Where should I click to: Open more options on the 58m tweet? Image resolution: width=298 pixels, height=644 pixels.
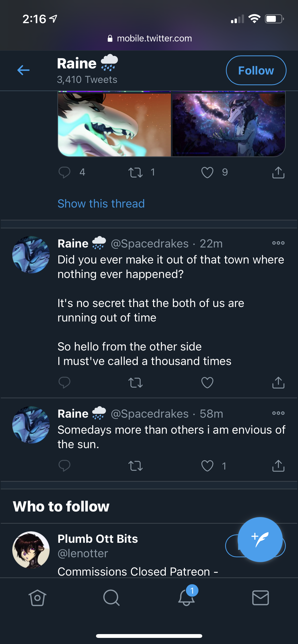tap(278, 413)
